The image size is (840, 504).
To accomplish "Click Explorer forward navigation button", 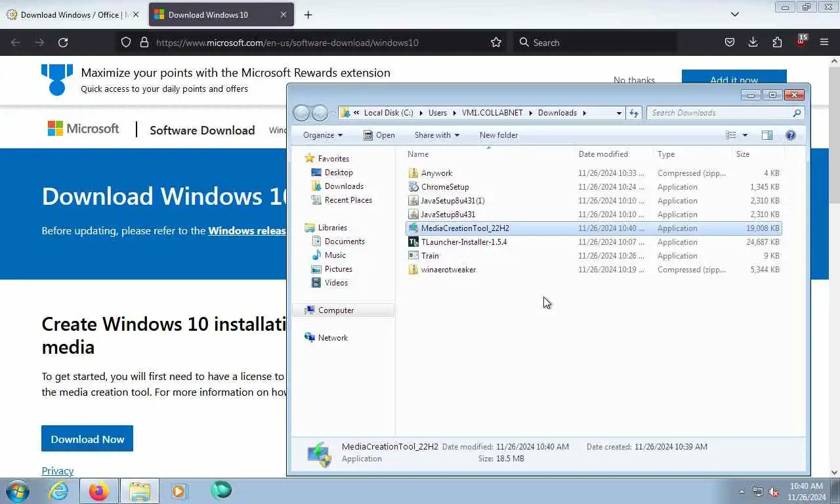I will click(x=320, y=113).
